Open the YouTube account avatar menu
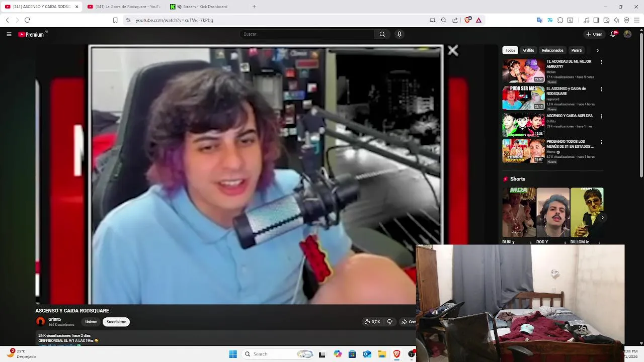This screenshot has height=362, width=644. (627, 34)
